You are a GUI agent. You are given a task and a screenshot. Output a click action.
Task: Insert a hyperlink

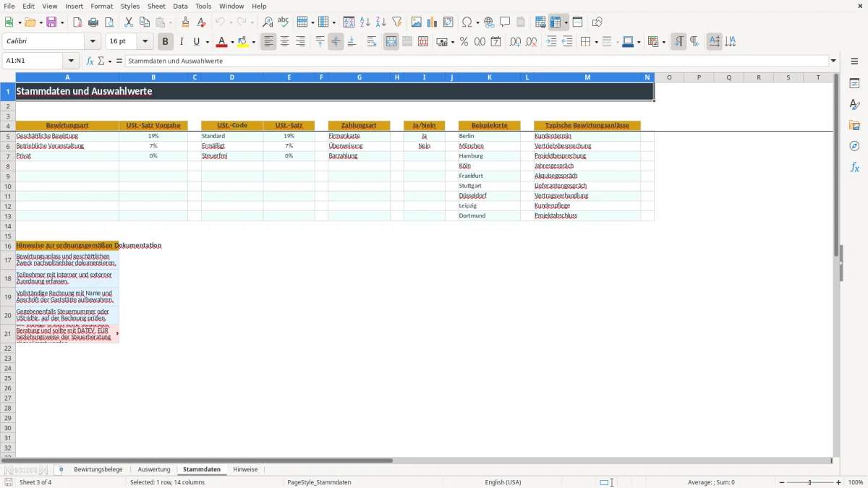[x=490, y=22]
